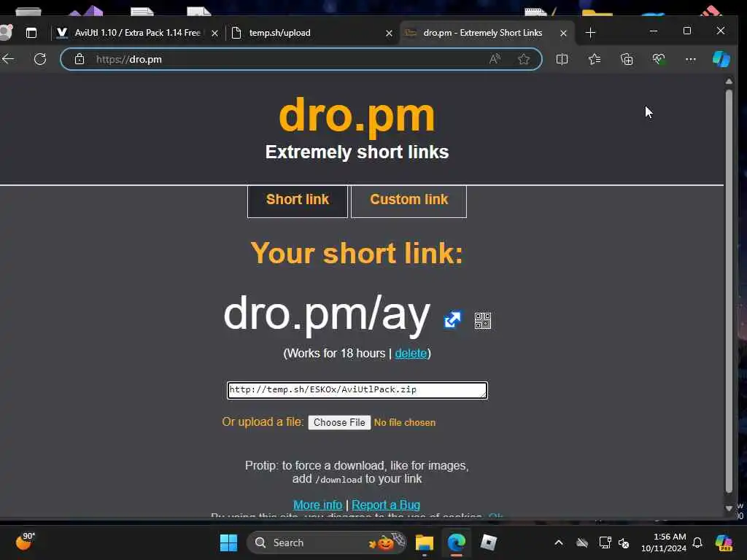
Task: Add this page to favorites star
Action: (x=524, y=59)
